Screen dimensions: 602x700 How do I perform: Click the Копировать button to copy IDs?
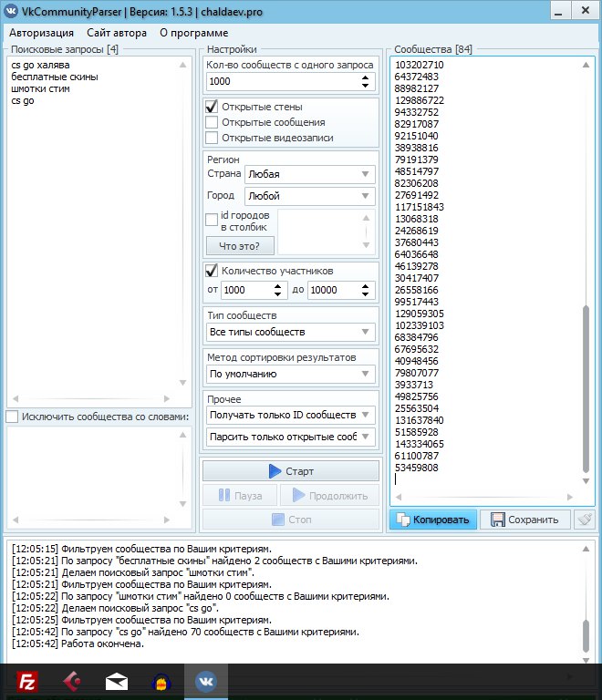tap(433, 520)
